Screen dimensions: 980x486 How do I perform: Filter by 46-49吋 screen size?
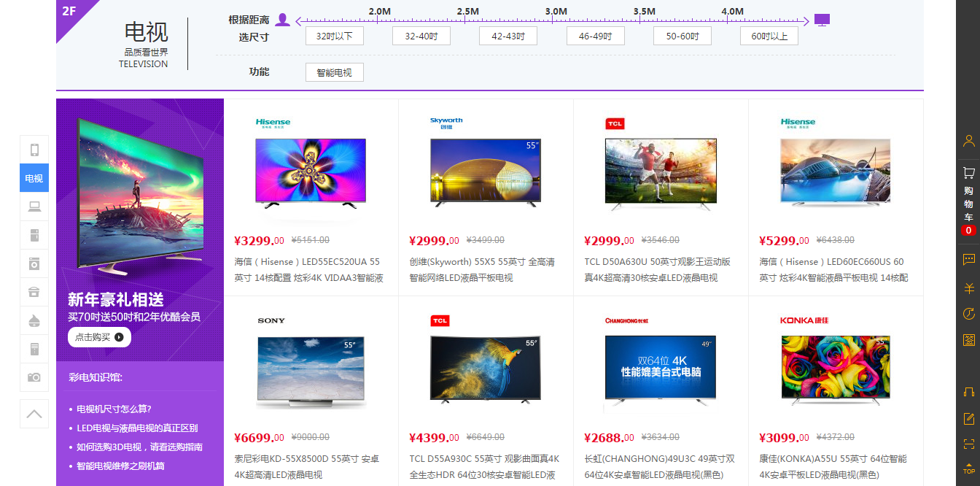596,36
